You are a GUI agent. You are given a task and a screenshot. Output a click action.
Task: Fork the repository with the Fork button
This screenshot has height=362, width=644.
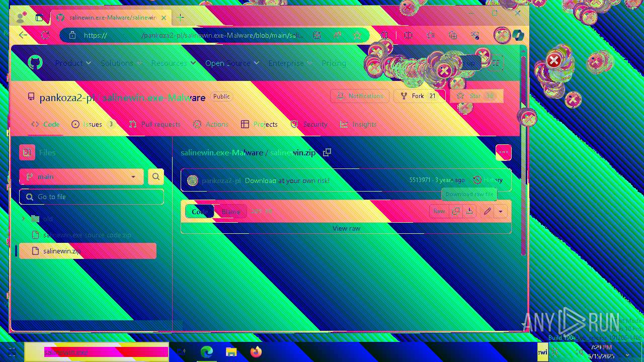[419, 96]
